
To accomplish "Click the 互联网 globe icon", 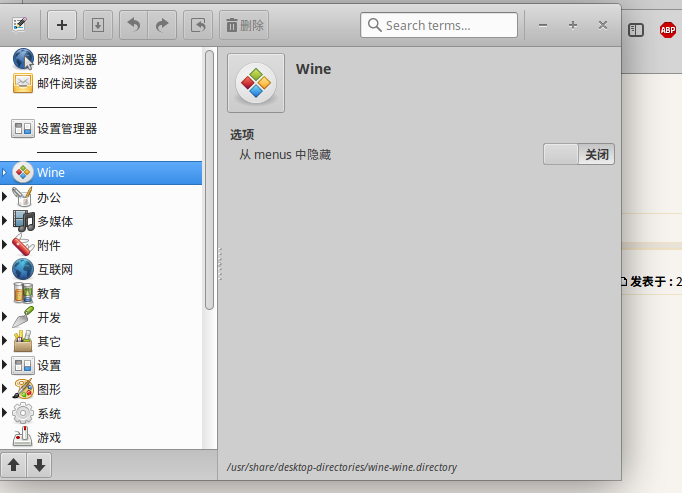I will tap(23, 269).
